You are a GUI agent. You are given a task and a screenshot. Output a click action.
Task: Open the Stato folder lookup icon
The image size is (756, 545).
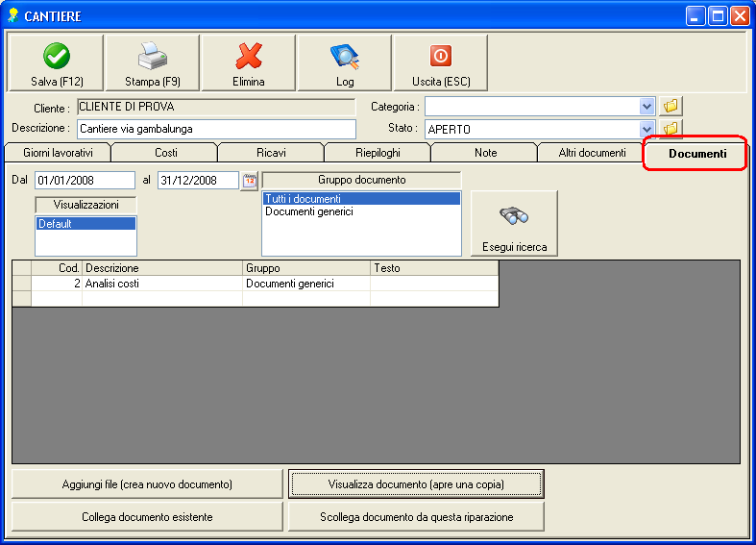coord(671,129)
